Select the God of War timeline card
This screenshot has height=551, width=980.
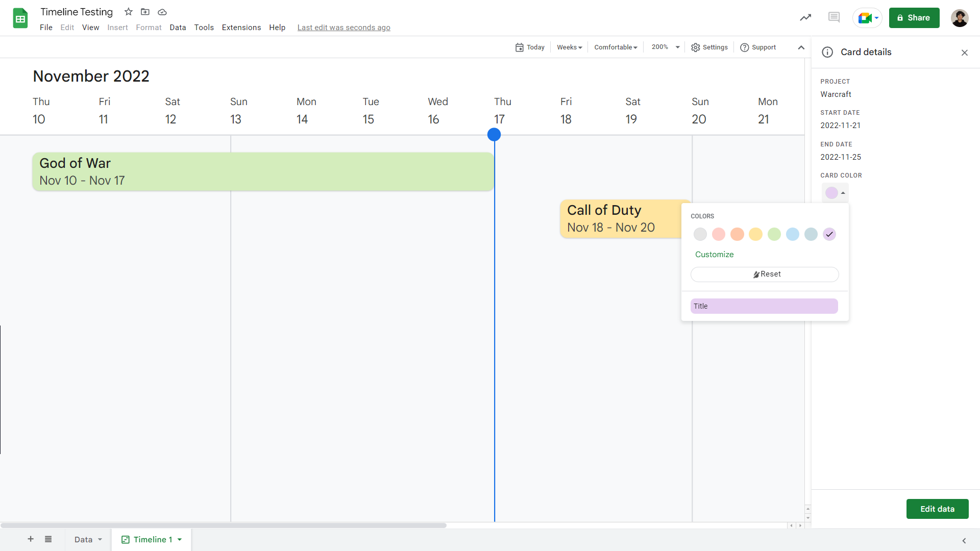coord(263,171)
